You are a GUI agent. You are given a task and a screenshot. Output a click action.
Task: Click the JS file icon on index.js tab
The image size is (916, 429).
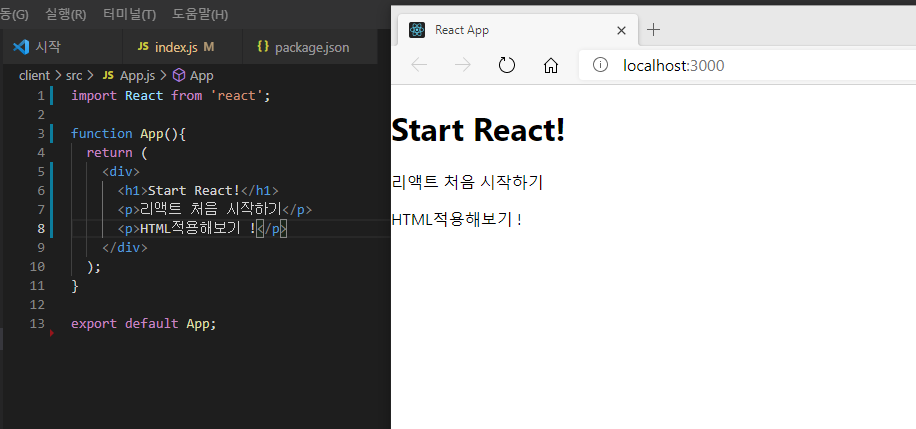click(143, 47)
